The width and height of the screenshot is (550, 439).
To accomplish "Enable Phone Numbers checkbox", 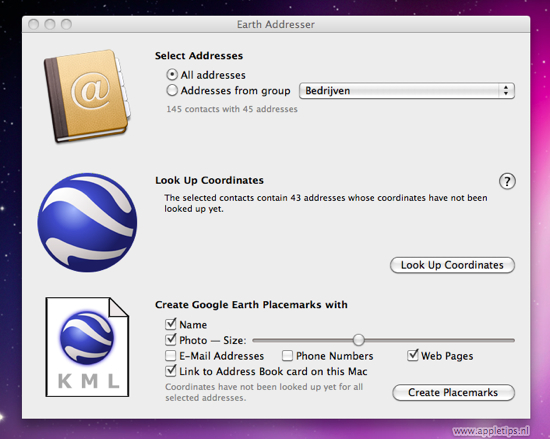I will [x=287, y=356].
